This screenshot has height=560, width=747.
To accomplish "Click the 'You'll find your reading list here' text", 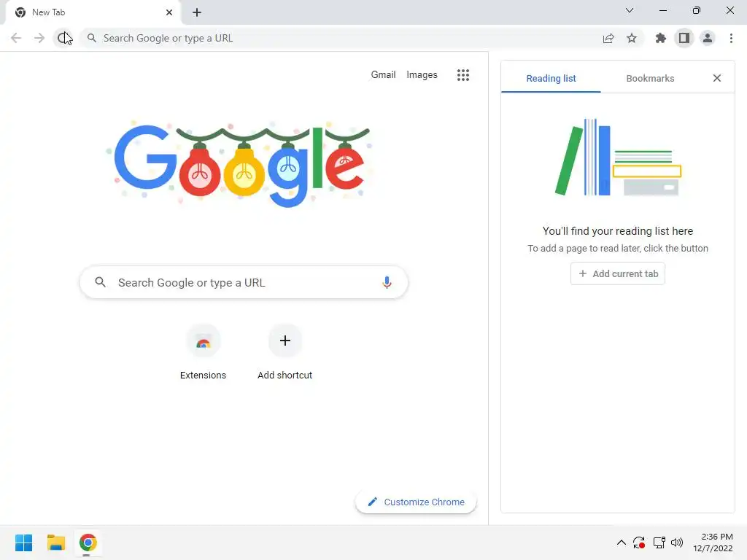I will [x=617, y=231].
